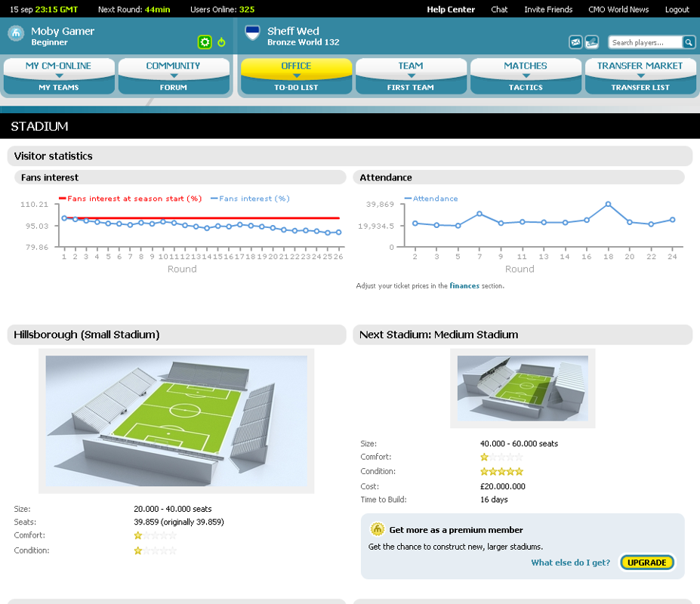This screenshot has width=700, height=604.
Task: Open the settings gear icon
Action: (x=204, y=42)
